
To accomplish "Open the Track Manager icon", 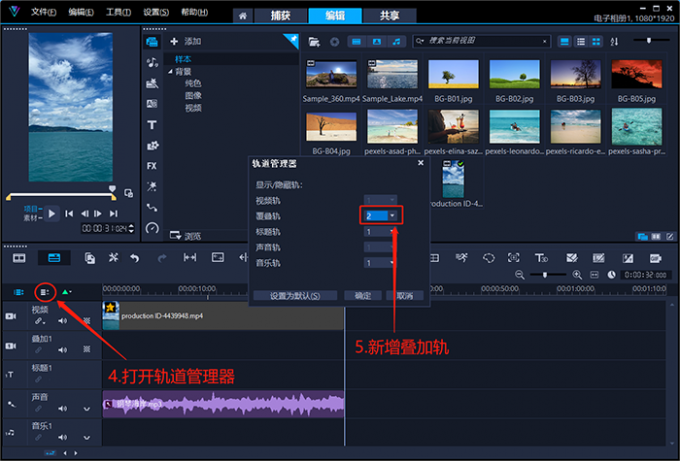I will [x=45, y=292].
